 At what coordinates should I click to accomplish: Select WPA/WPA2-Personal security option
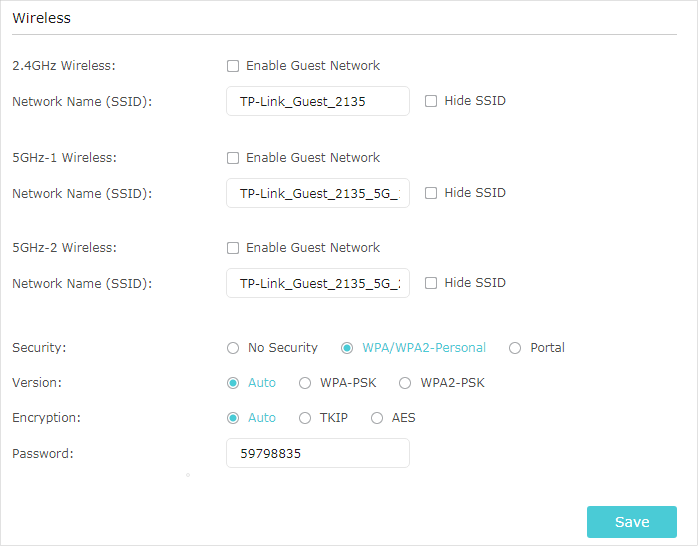tap(347, 348)
